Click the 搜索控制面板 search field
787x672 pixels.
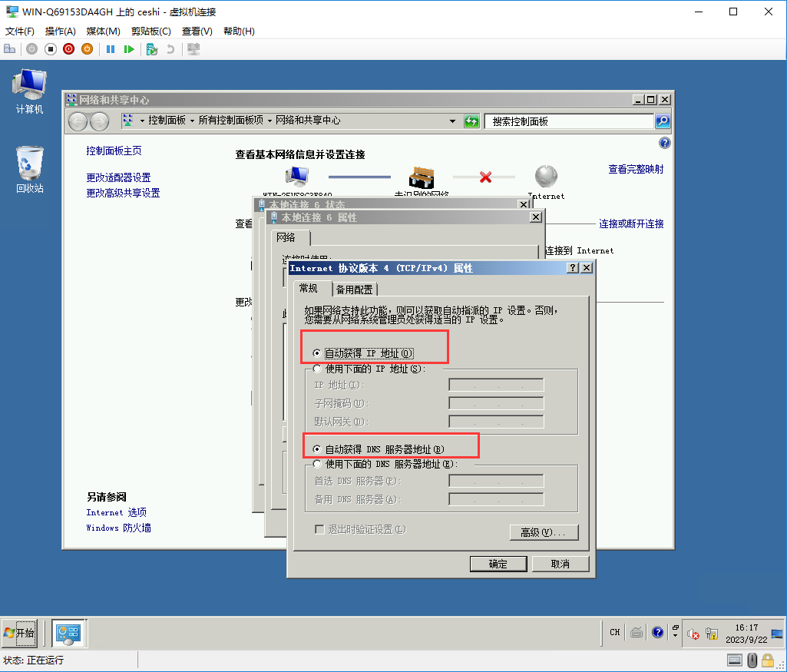(568, 121)
